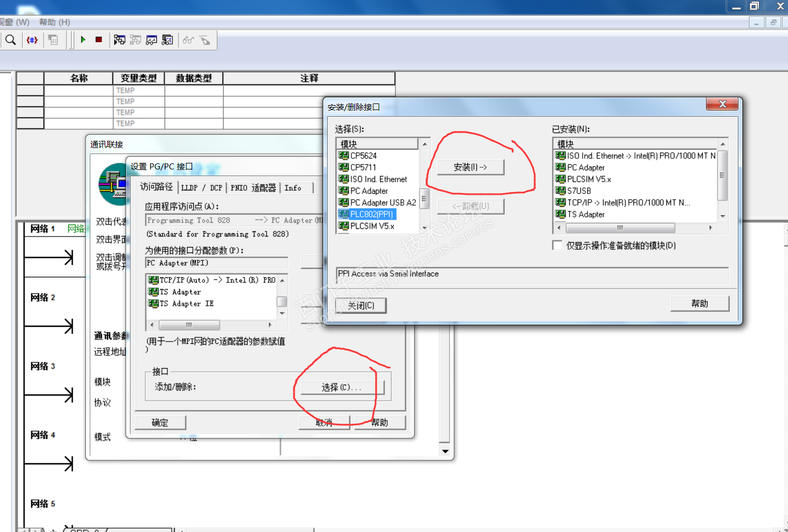Click the 应用程序访问点 Programming Tool 828 field
The width and height of the screenshot is (788, 532).
click(234, 220)
